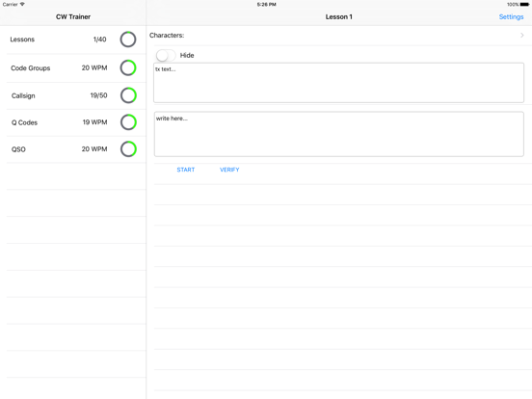Open Settings
The height and width of the screenshot is (399, 532).
tap(511, 17)
